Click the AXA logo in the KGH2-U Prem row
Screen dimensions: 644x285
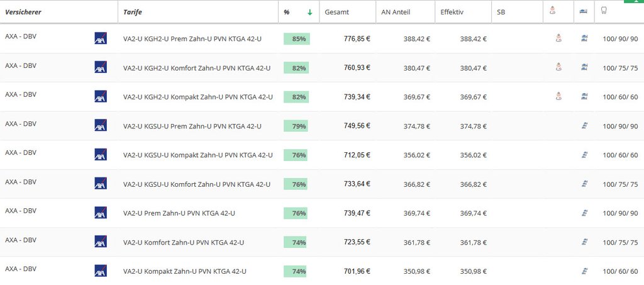[x=101, y=38]
